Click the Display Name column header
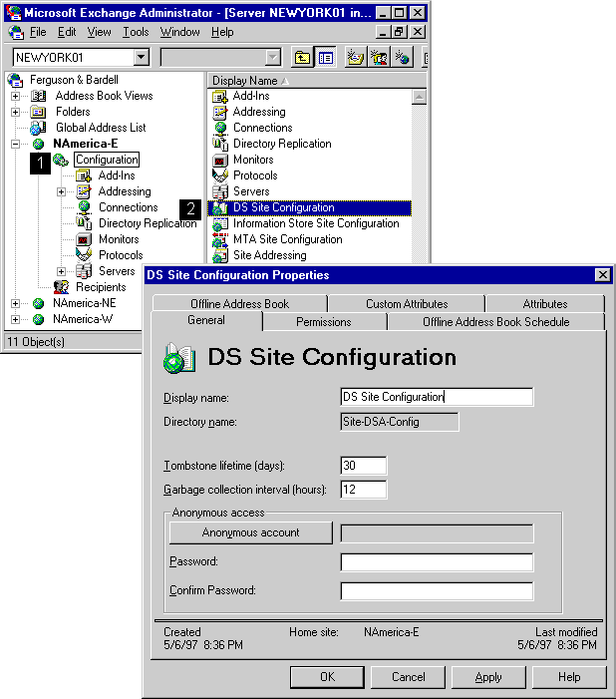 [317, 81]
